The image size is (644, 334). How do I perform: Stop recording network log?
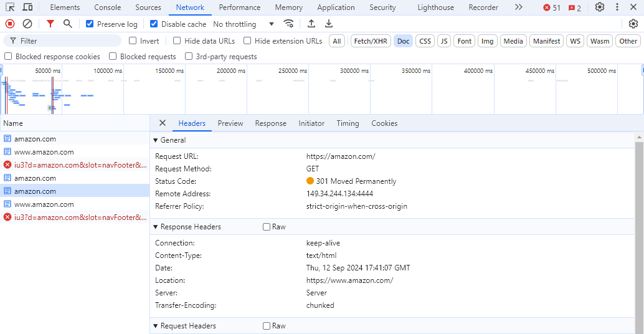coord(10,24)
